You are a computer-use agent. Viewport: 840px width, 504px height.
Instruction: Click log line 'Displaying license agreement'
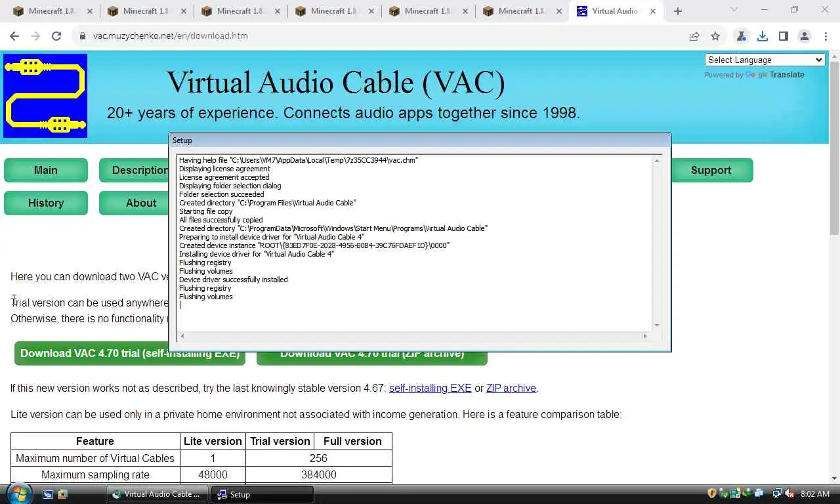(x=224, y=169)
